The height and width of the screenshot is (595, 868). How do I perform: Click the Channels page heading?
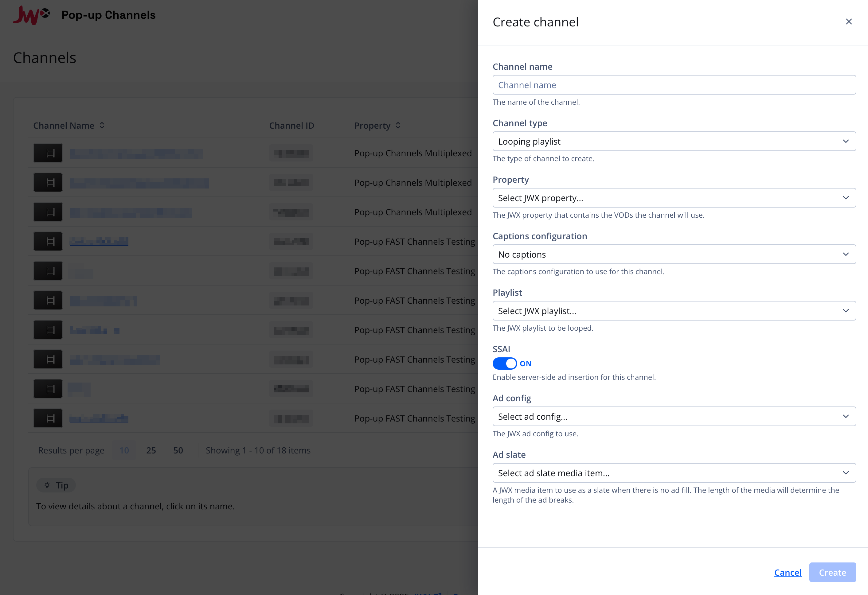45,57
